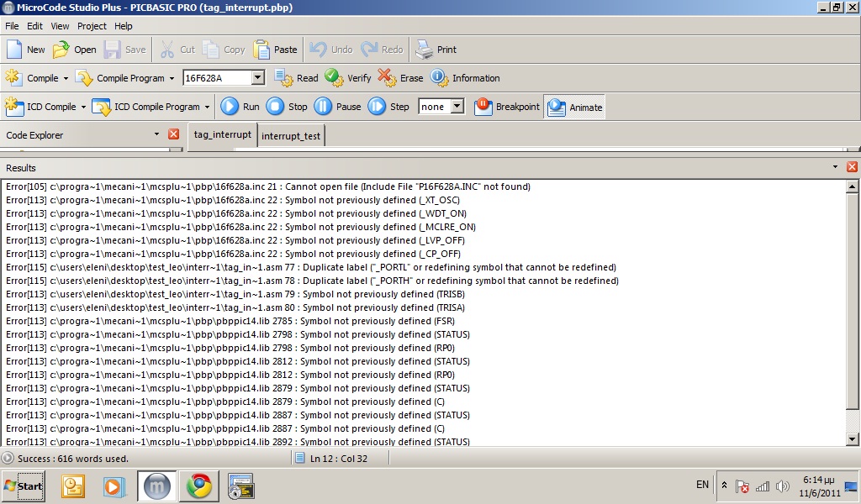Print the current source file
The width and height of the screenshot is (861, 504).
pos(436,50)
